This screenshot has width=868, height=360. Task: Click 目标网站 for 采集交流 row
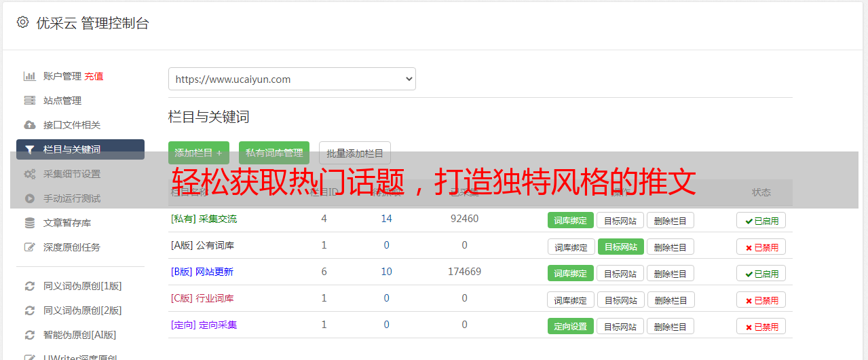pos(620,220)
